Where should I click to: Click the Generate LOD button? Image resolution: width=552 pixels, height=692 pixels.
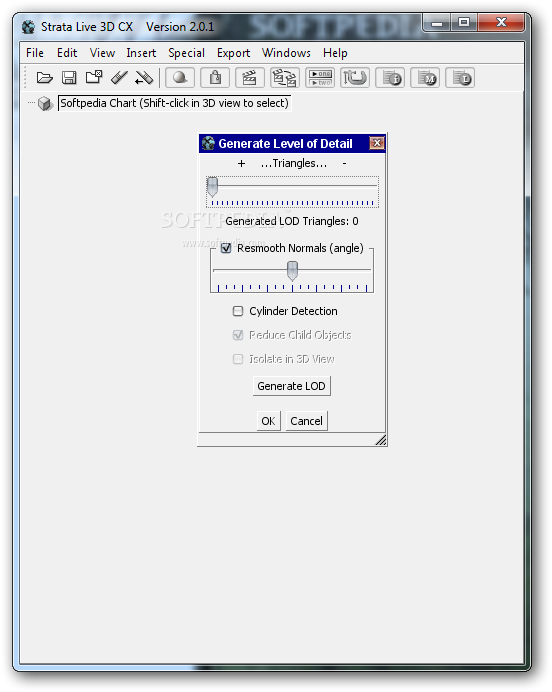coord(291,386)
